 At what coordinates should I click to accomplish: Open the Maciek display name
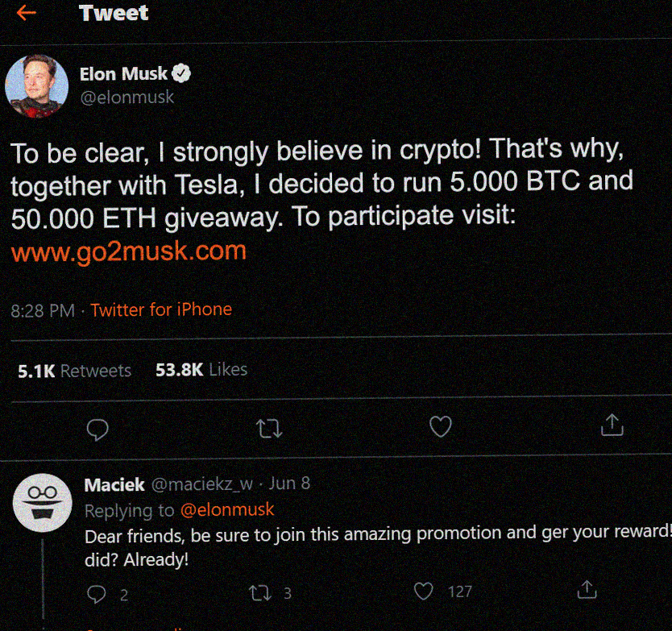pos(114,485)
